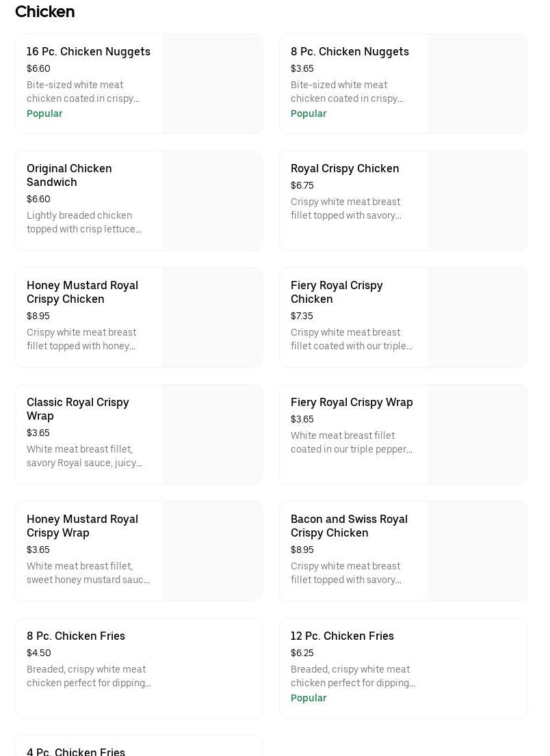
Task: Open Honey Mustard Royal Crispy Chicken
Action: point(139,318)
